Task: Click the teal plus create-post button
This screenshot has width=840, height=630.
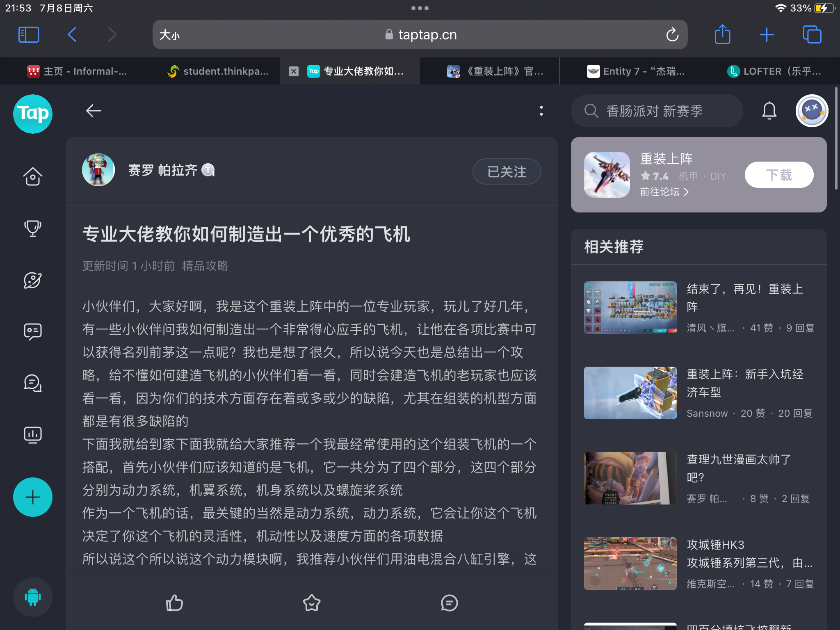Action: 32,497
